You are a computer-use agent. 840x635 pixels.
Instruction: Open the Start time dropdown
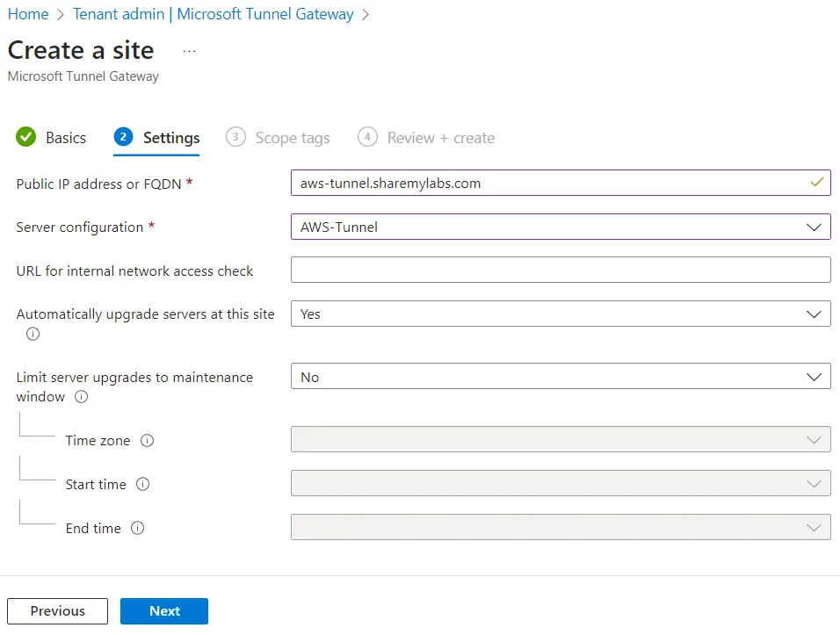pyautogui.click(x=560, y=483)
